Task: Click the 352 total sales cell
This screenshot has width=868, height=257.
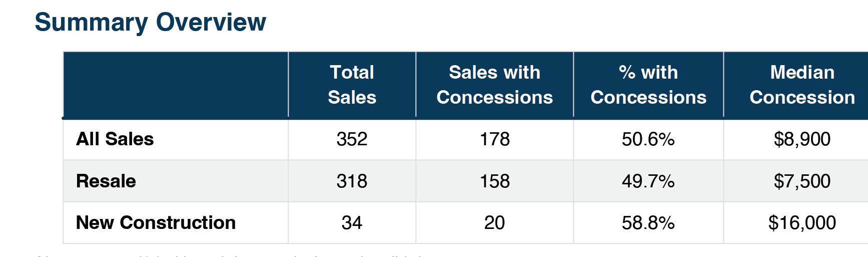Action: click(352, 139)
